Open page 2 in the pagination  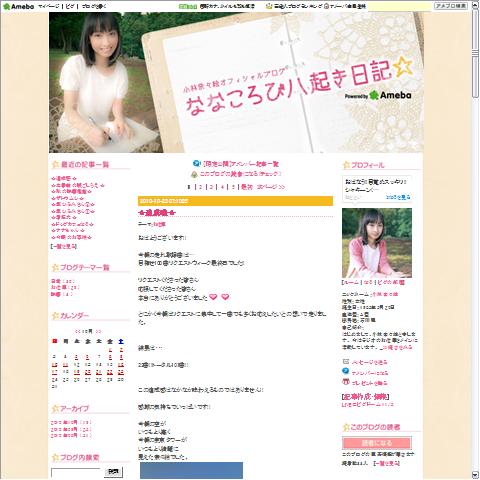coord(200,187)
